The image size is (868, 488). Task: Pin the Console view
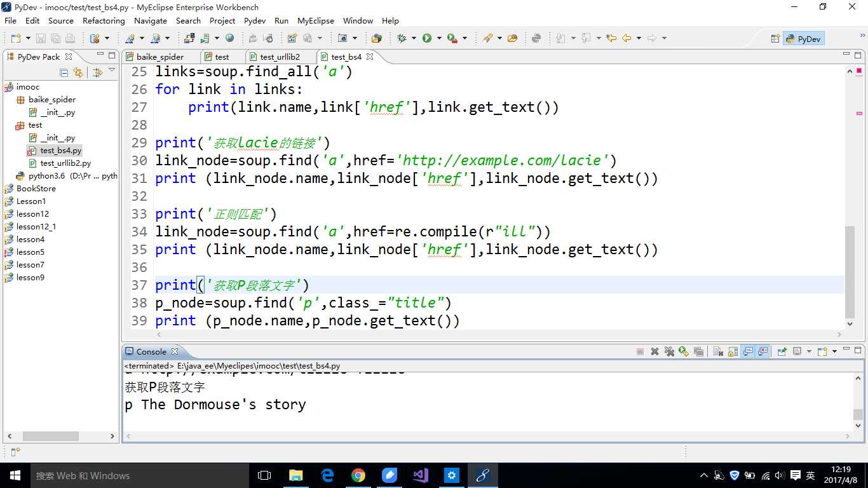coord(782,351)
